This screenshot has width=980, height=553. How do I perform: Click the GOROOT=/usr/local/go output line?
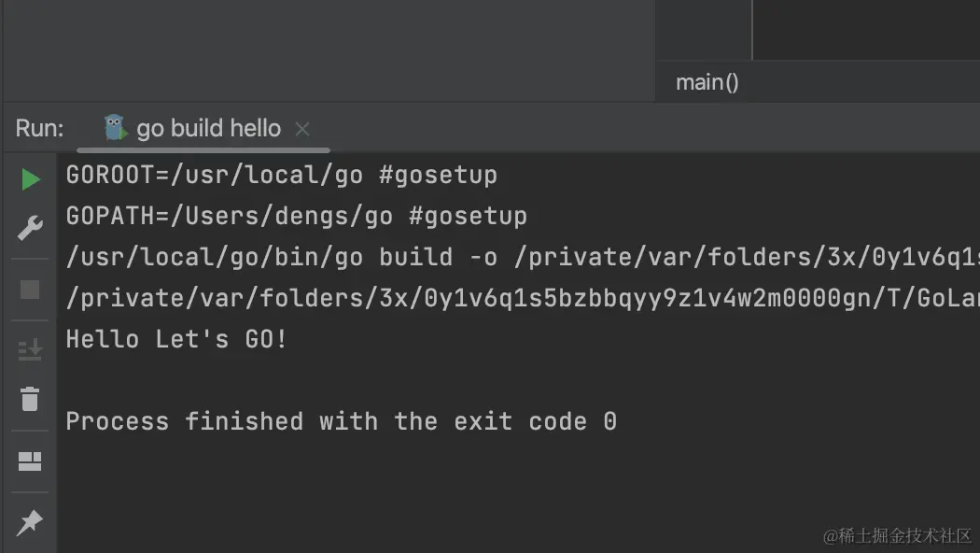[281, 176]
